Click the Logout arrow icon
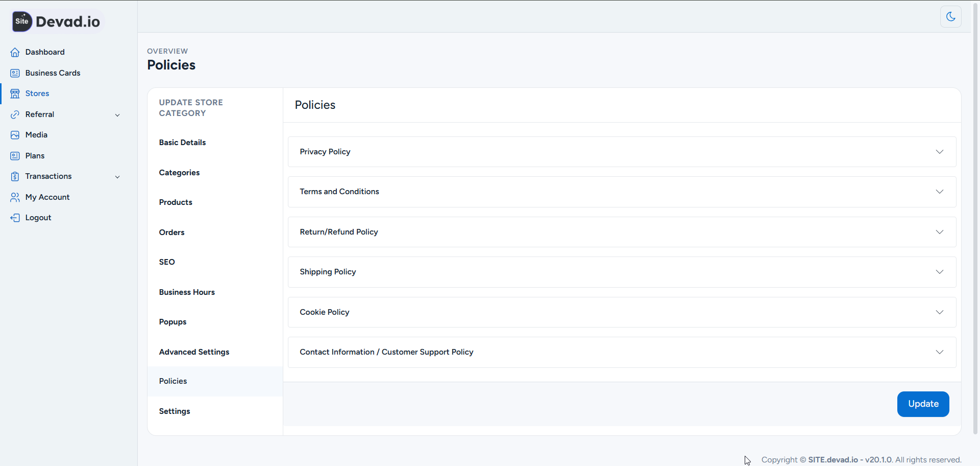 15,218
